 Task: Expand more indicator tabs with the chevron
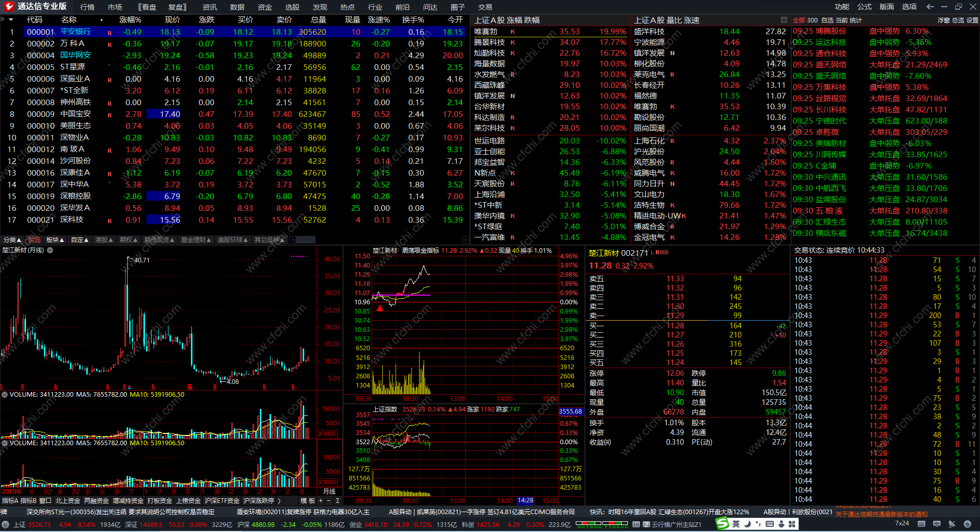(x=279, y=501)
